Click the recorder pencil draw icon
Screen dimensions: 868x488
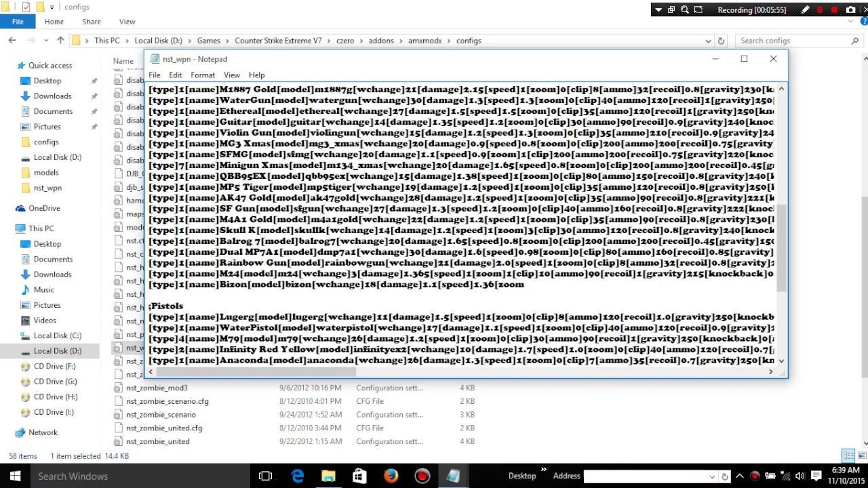805,10
